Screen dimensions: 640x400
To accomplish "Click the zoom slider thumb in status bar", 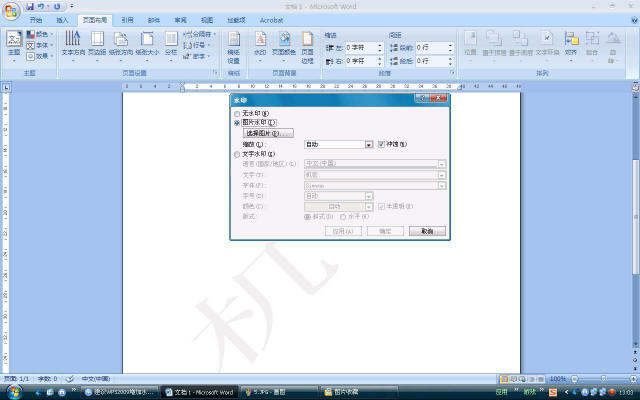I will click(x=603, y=379).
